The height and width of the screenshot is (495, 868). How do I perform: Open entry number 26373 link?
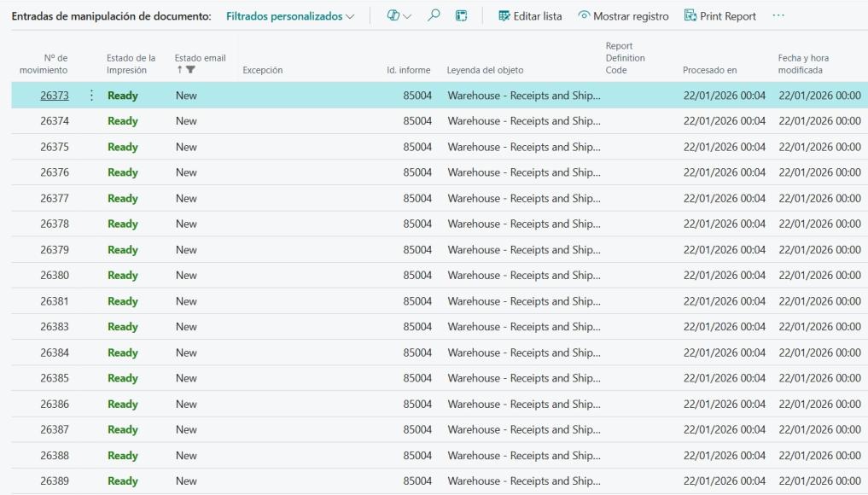click(54, 96)
